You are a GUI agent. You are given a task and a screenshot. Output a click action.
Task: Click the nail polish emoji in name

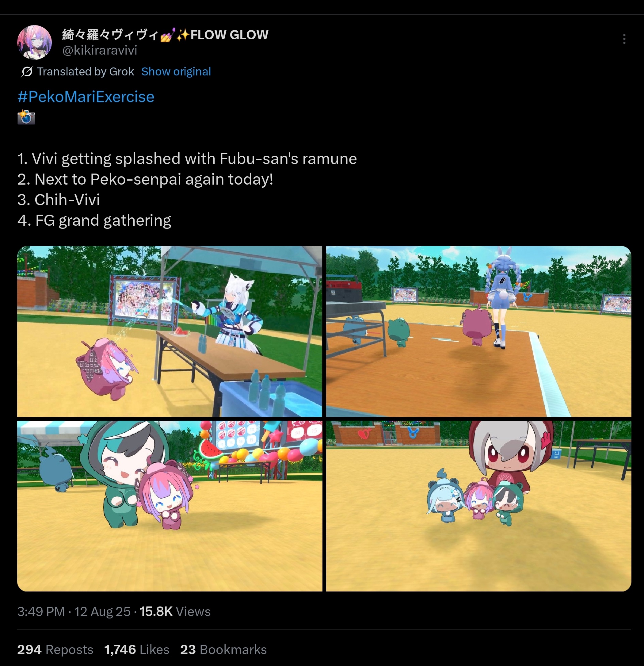coord(167,35)
